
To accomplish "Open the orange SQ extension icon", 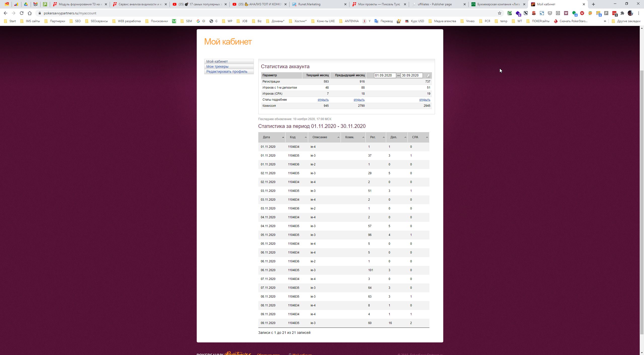I will 590,13.
